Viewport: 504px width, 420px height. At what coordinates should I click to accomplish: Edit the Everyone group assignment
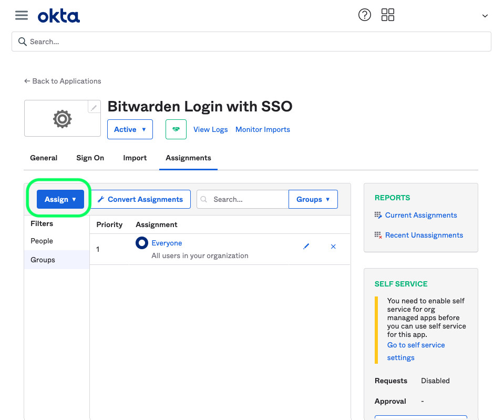pyautogui.click(x=306, y=247)
